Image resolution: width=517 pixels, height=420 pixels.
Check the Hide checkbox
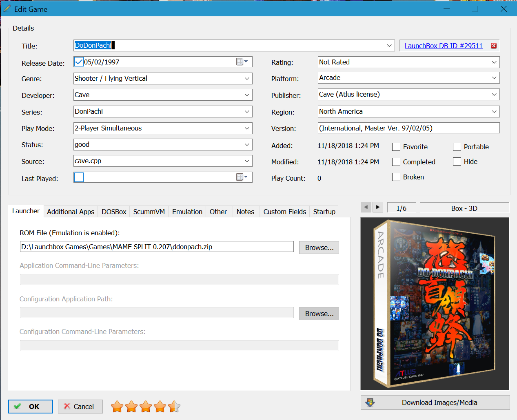click(x=457, y=161)
